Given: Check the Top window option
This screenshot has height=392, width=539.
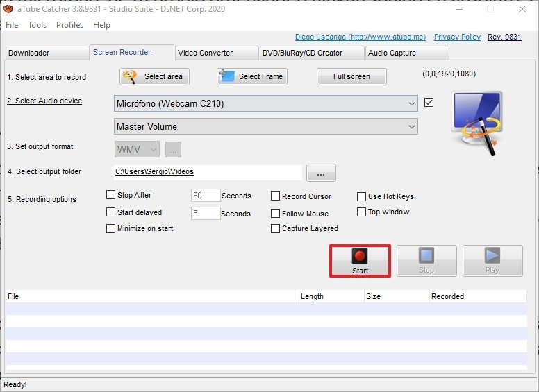Looking at the screenshot, I should pyautogui.click(x=361, y=212).
